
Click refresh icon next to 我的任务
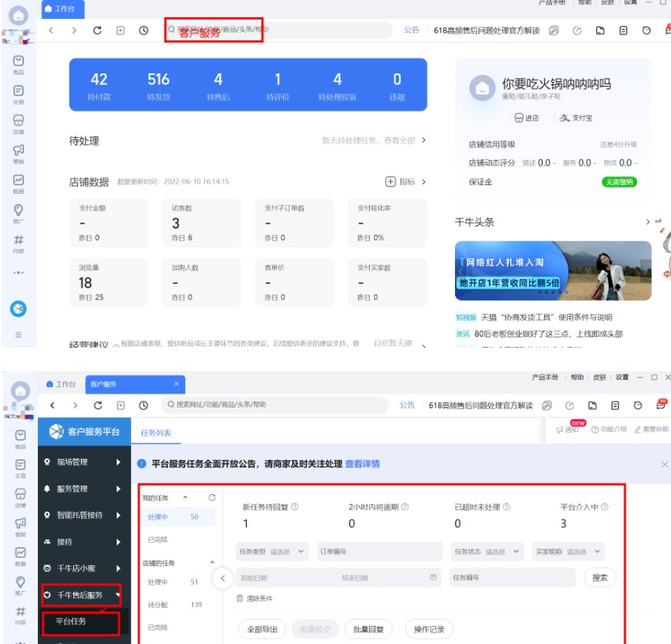(212, 497)
